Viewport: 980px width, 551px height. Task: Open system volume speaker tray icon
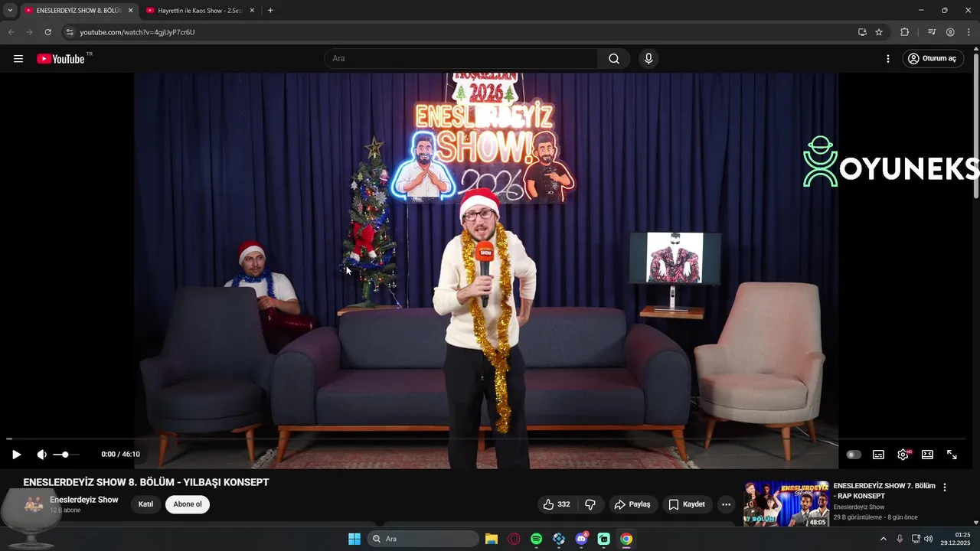(x=929, y=539)
